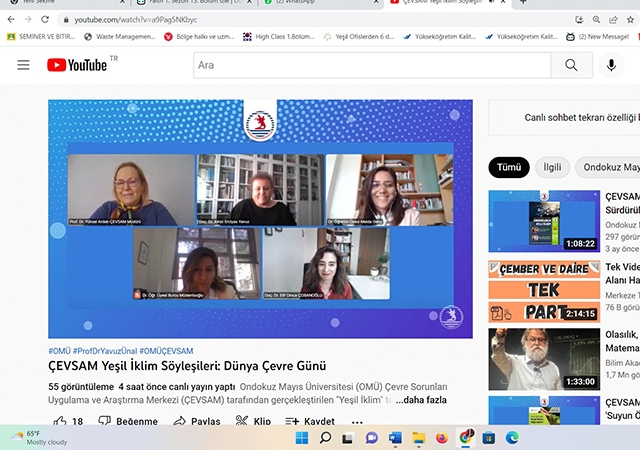Viewport: 640px width, 450px height.
Task: Click the search magnifier button
Action: (571, 65)
